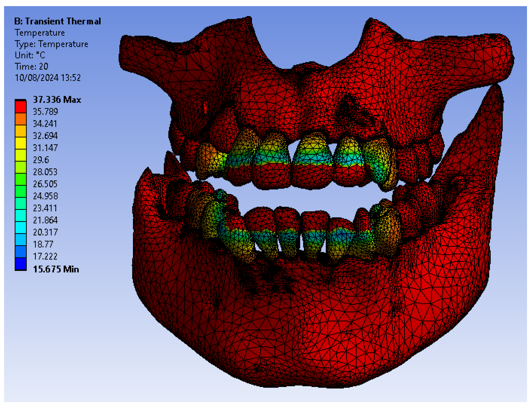Click the green legend band above 24.958
The image size is (532, 406).
(21, 192)
